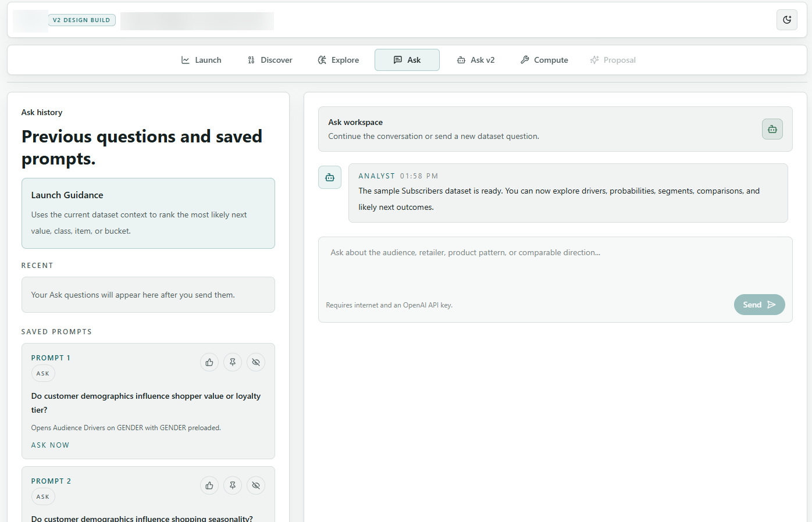The height and width of the screenshot is (522, 812).
Task: Pin Prompt 1
Action: 233,362
